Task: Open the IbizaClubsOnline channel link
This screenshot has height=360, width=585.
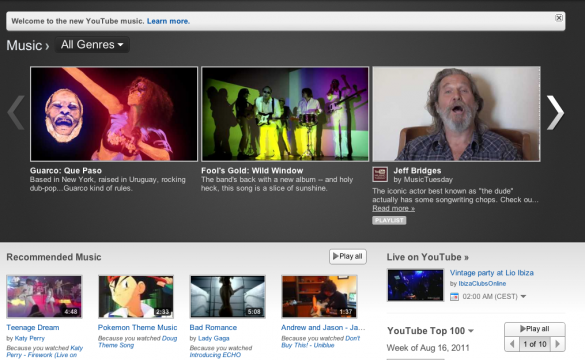Action: tap(482, 284)
